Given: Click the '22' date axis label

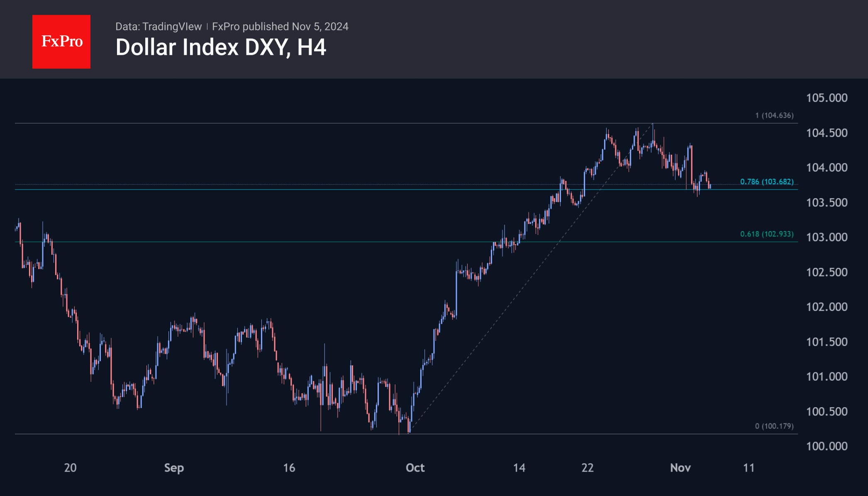Looking at the screenshot, I should click(x=588, y=468).
